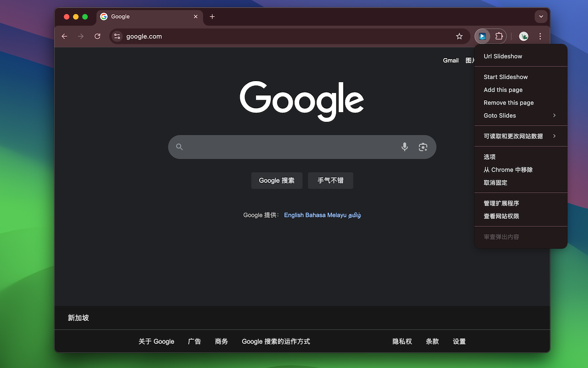Open the Gmail link
This screenshot has height=368, width=588.
tap(451, 60)
